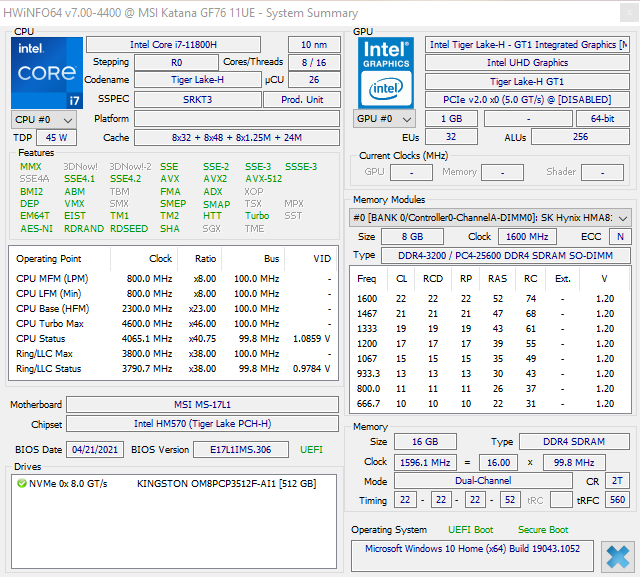The width and height of the screenshot is (640, 577).
Task: Click the Windows 10 Home operating system field
Action: point(472,556)
